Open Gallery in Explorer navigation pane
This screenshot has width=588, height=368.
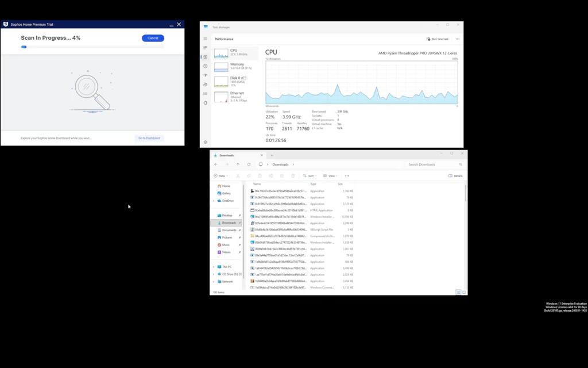tap(226, 193)
